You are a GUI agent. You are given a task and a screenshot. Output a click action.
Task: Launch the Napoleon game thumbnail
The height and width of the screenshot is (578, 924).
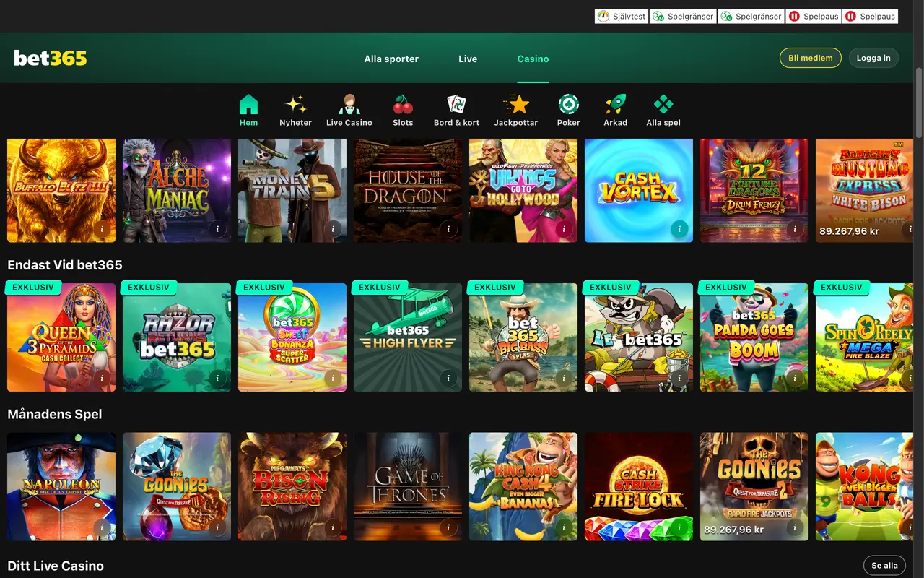coord(61,486)
